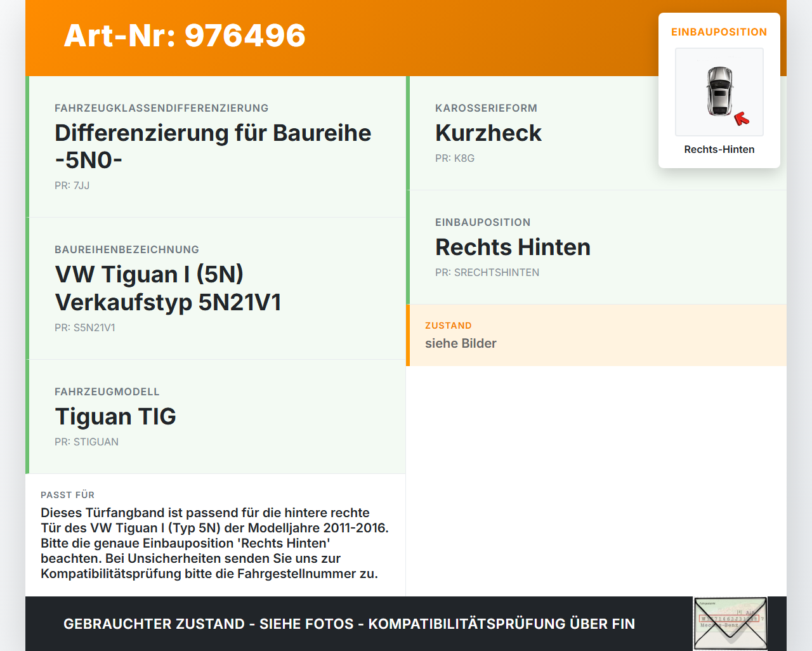
Task: Click the dark footer compatibility banner
Action: tap(349, 624)
